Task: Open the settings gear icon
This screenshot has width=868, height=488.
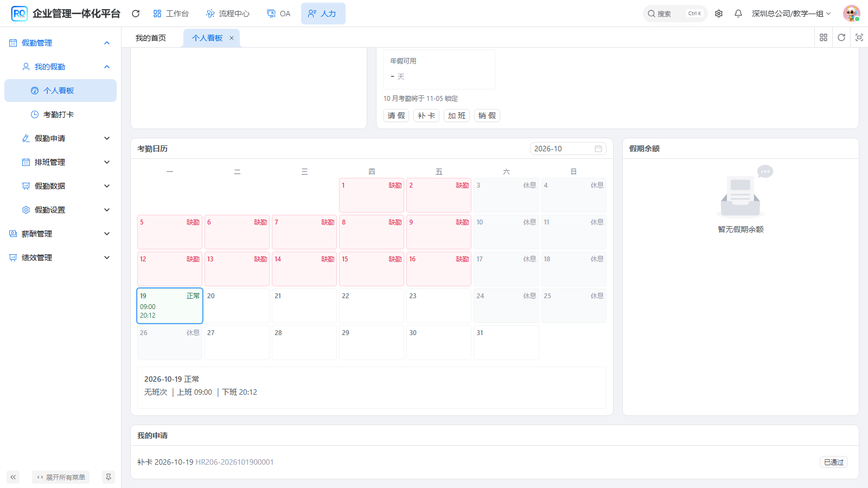Action: coord(719,14)
